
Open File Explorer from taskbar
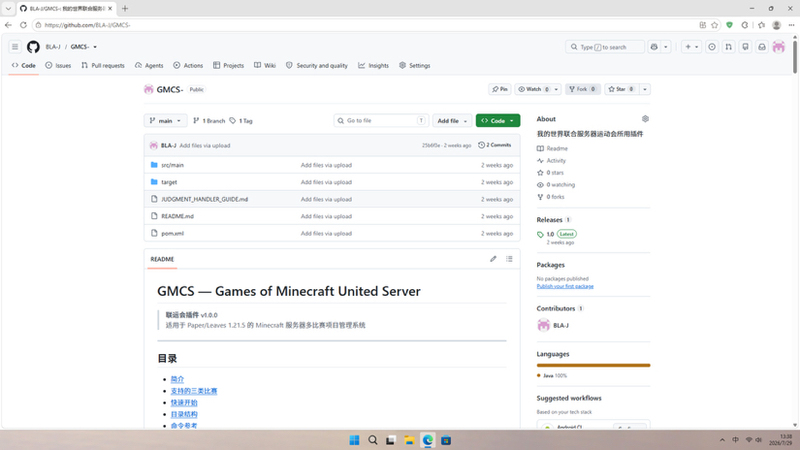click(x=409, y=440)
